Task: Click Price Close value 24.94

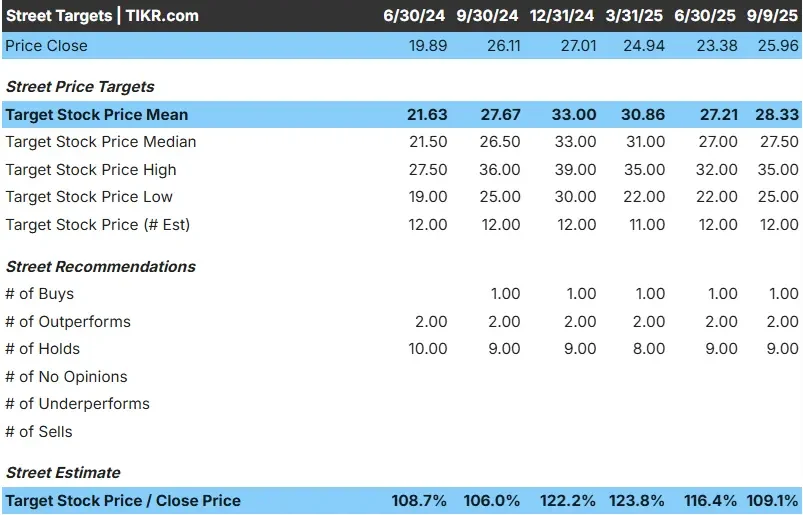Action: pos(644,46)
